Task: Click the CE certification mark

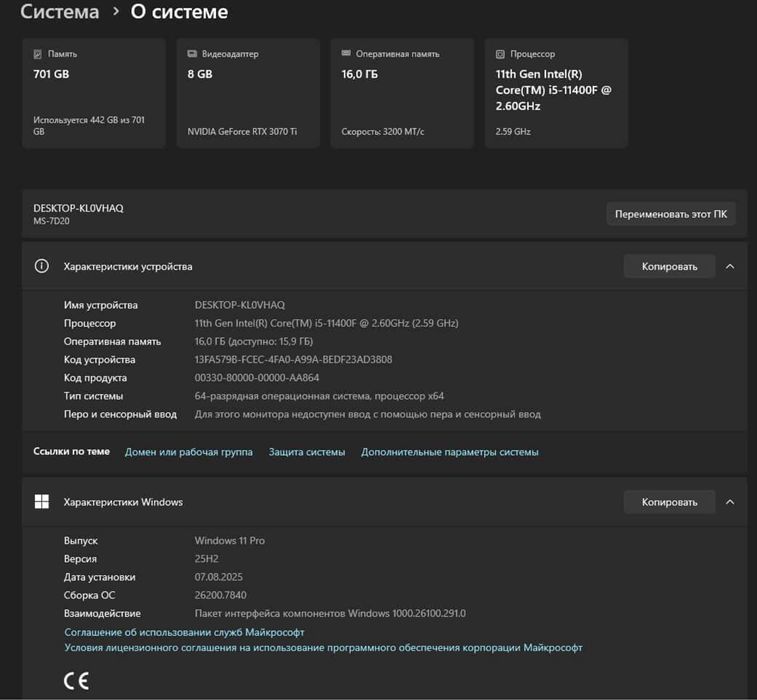Action: tap(76, 681)
